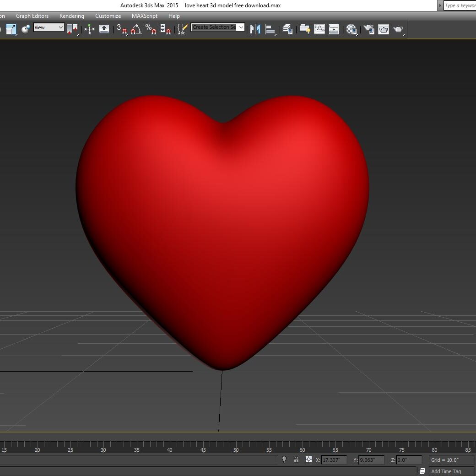
Task: Open the Rendering menu
Action: 71,16
